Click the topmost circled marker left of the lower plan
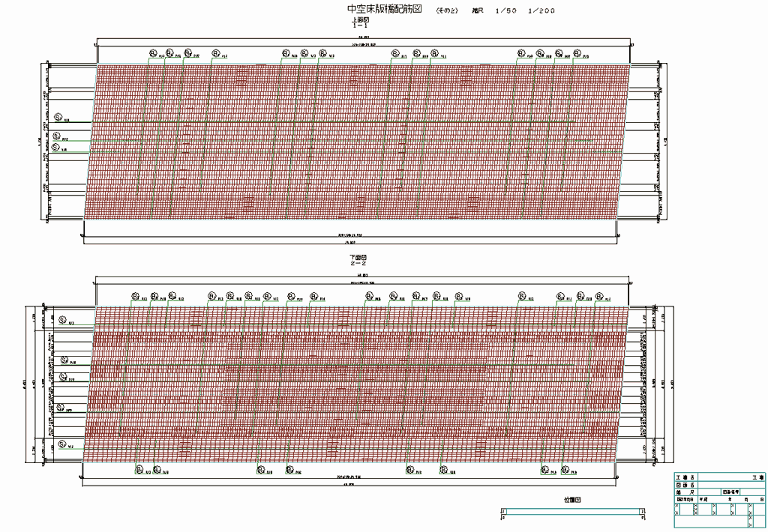Image resolution: width=768 pixels, height=532 pixels. (61, 321)
